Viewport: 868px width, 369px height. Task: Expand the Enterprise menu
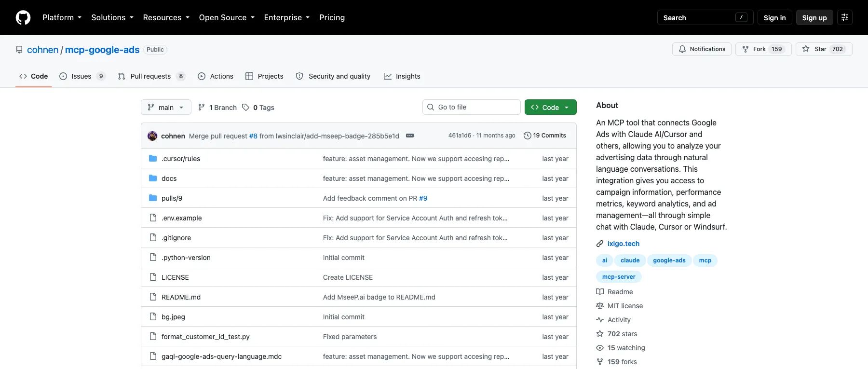point(286,17)
